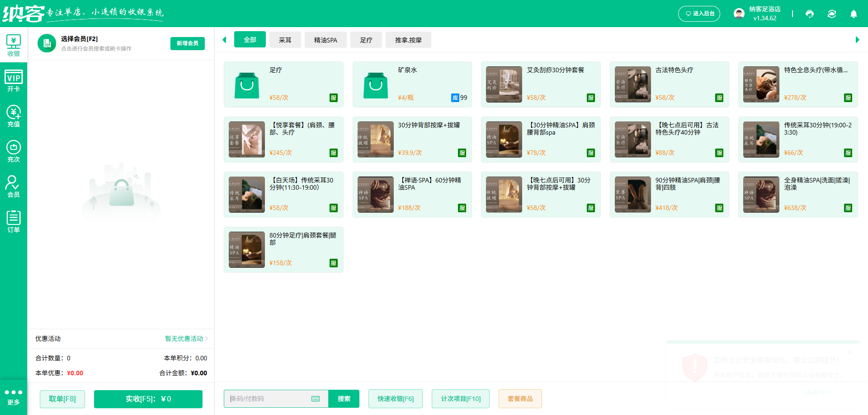This screenshot has height=415, width=868.
Task: Select the 艾灸刮痧30分钟套餐 thumbnail
Action: 504,84
